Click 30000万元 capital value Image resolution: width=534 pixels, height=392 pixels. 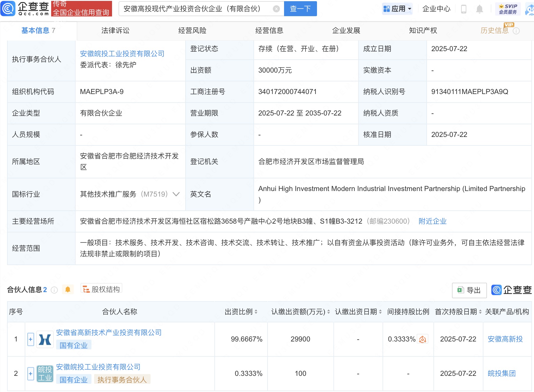click(x=275, y=70)
